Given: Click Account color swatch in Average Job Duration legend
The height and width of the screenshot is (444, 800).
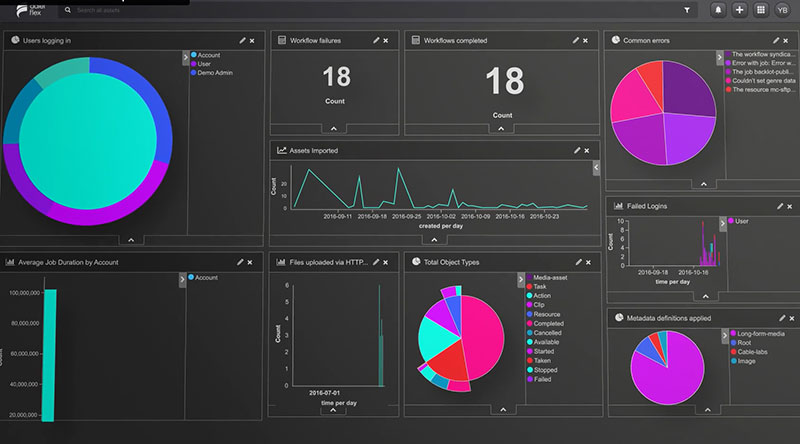Looking at the screenshot, I should [191, 277].
